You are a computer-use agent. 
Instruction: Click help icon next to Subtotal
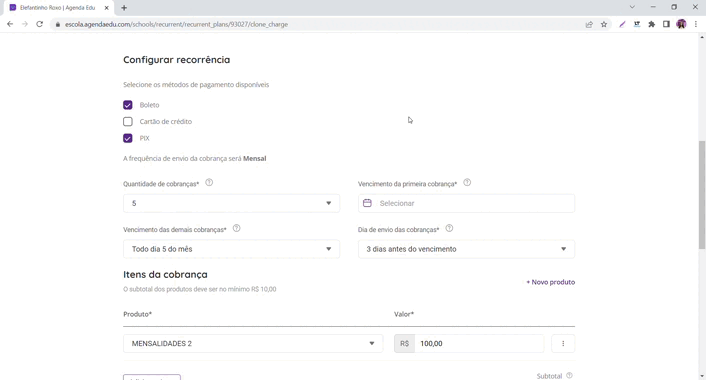(x=570, y=375)
